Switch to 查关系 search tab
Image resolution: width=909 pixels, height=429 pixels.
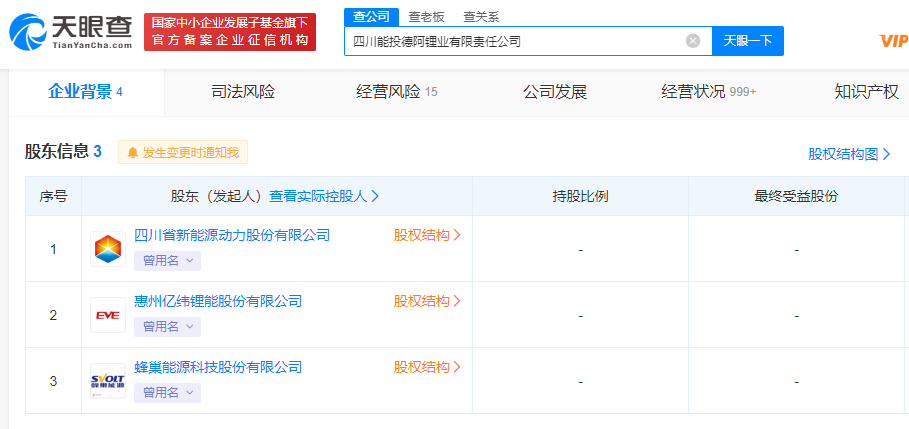tap(481, 17)
